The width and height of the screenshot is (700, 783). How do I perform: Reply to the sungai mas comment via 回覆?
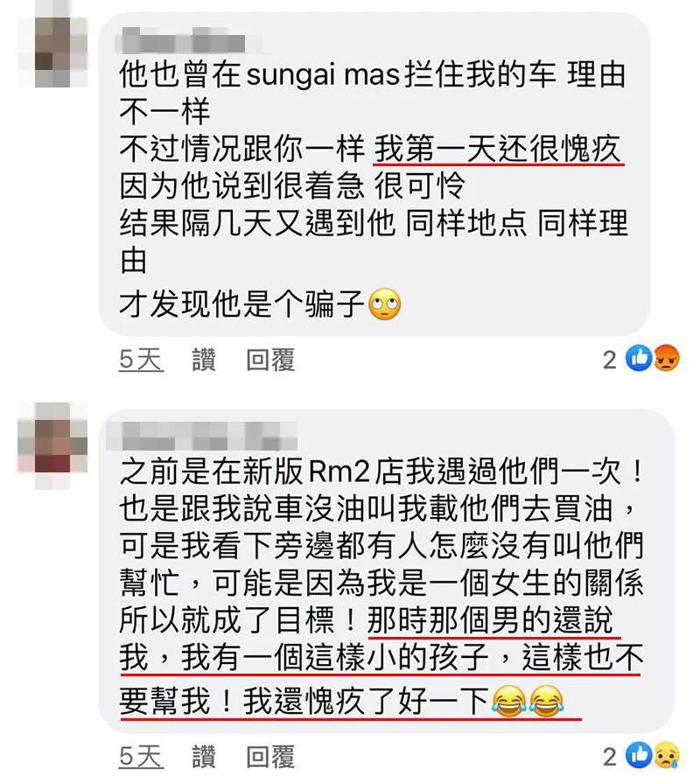point(270,360)
